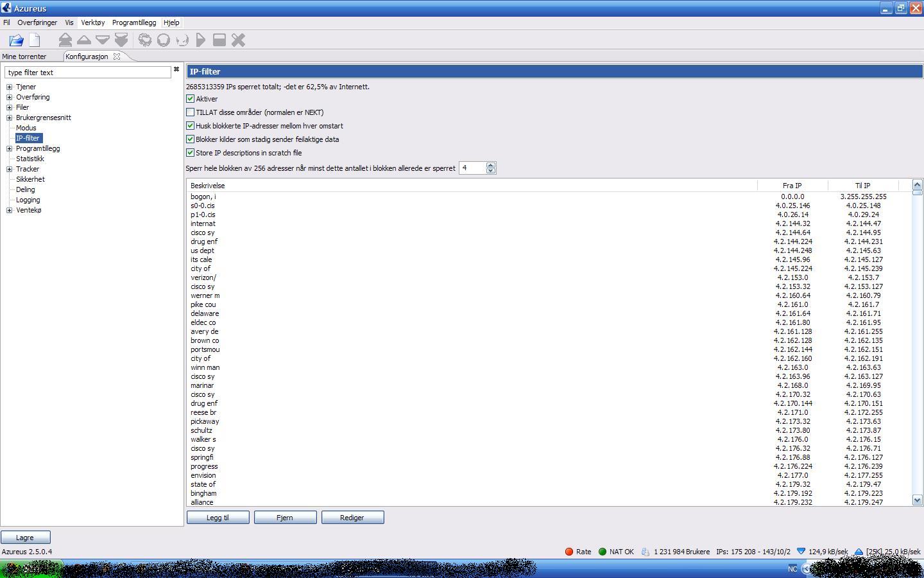Toggle the Aktiver checkbox
The height and width of the screenshot is (578, 924).
point(190,99)
